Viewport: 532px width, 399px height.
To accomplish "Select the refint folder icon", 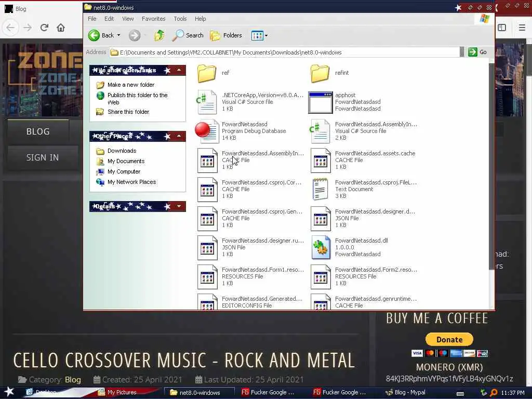I will [320, 73].
